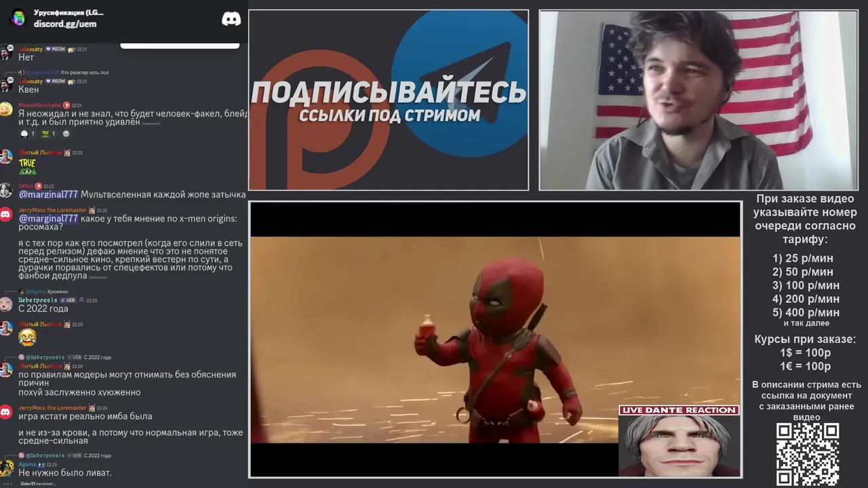
Task: Click the "3) 100 р/мин" tariff line
Action: [806, 285]
